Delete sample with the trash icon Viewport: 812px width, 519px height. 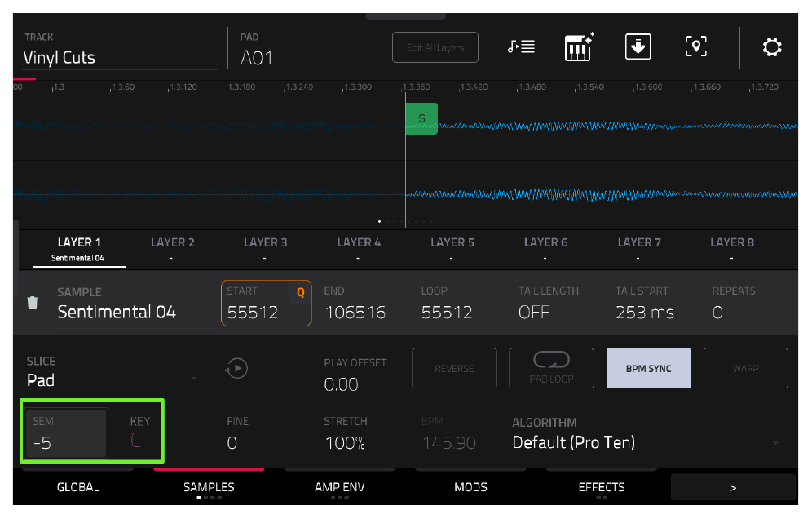pos(32,303)
